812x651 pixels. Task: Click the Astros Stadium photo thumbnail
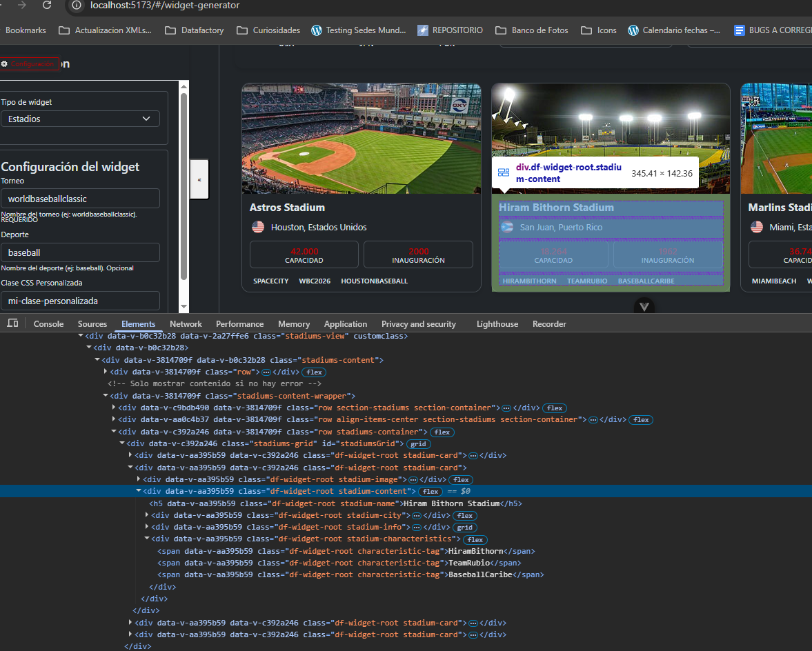click(361, 139)
